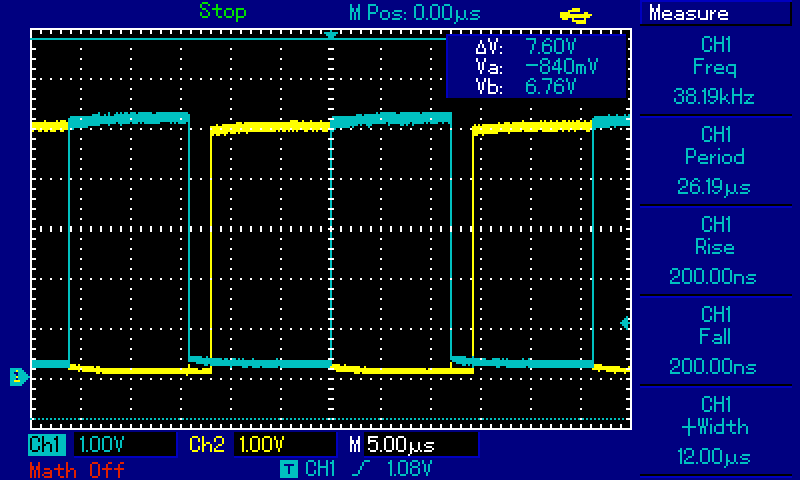Click the Ch1 channel label

47,444
